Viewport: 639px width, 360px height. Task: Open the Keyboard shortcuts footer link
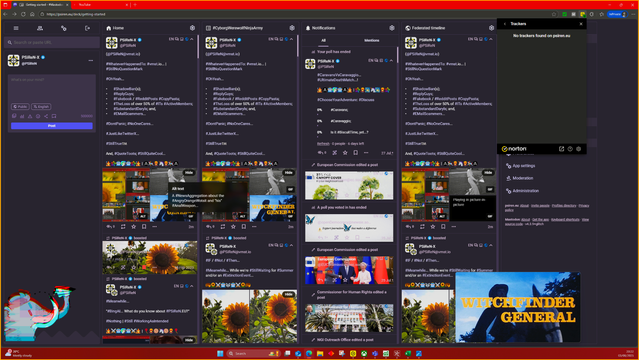[565, 220]
